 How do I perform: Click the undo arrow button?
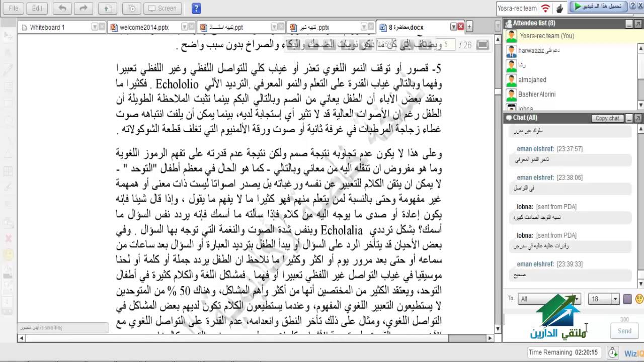(62, 8)
